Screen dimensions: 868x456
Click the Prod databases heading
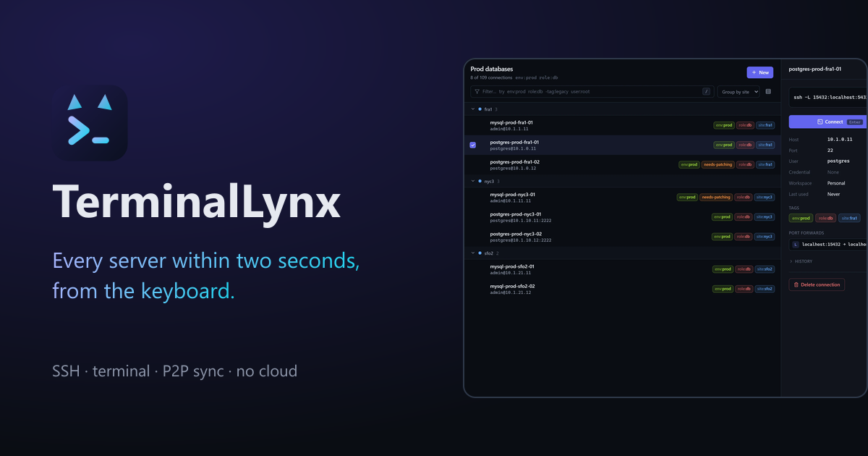pos(492,69)
